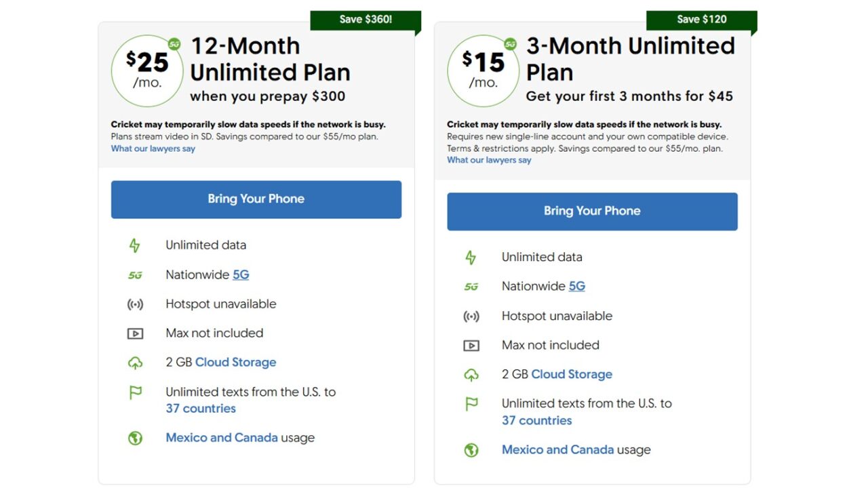Click the hotspot signal icon in 12-Month plan

pyautogui.click(x=135, y=304)
